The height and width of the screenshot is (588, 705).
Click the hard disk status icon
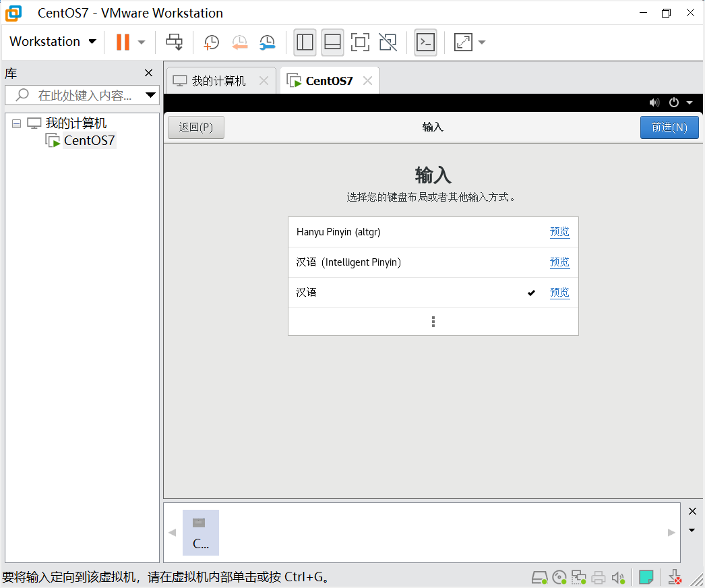(540, 577)
